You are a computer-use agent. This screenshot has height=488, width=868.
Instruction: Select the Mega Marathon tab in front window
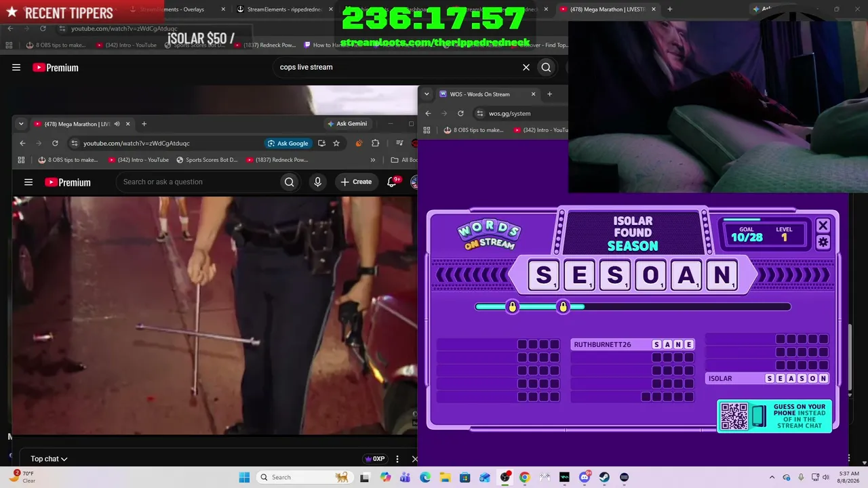coord(81,124)
